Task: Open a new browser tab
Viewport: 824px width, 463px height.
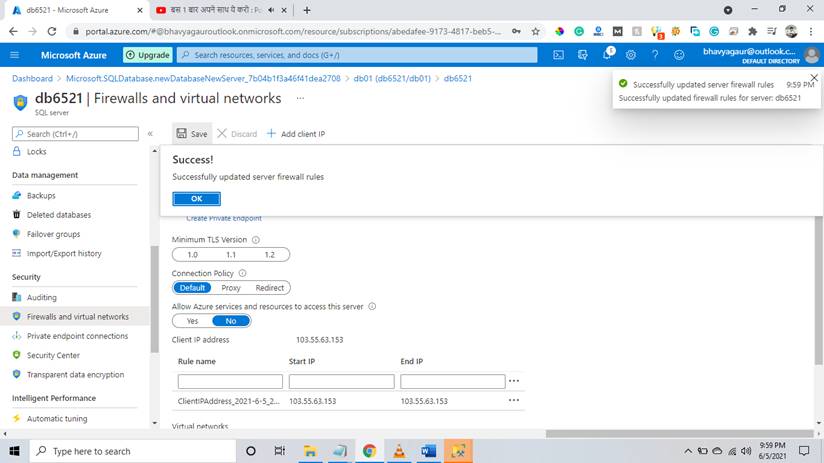Action: (307, 10)
